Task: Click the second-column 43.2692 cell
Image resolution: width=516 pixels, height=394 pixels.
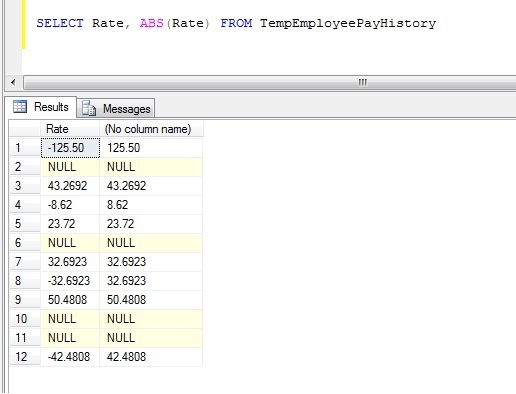Action: [151, 186]
